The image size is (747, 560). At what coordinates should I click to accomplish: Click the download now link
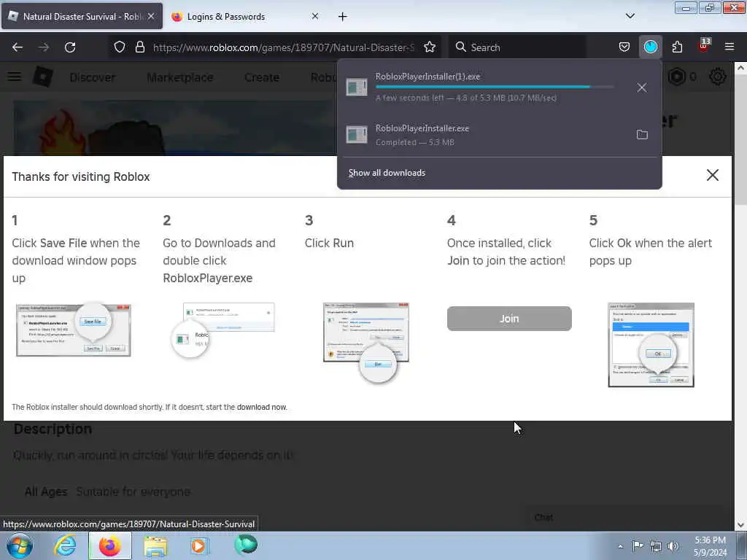pyautogui.click(x=262, y=407)
